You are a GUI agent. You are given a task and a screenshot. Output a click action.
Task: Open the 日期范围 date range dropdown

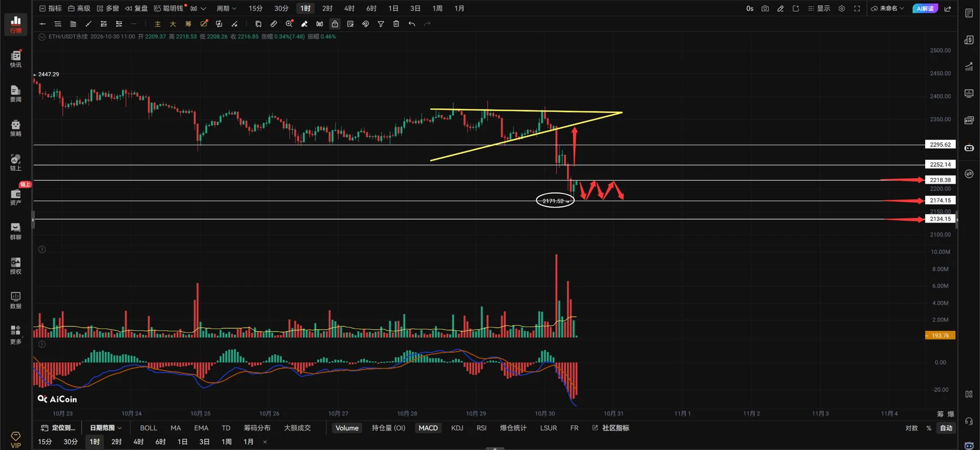click(x=105, y=428)
